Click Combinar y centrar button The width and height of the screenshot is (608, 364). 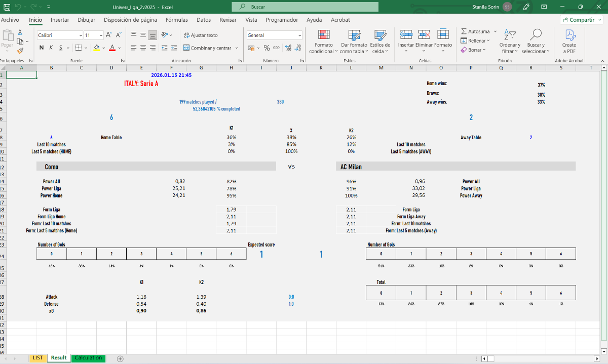click(x=207, y=48)
